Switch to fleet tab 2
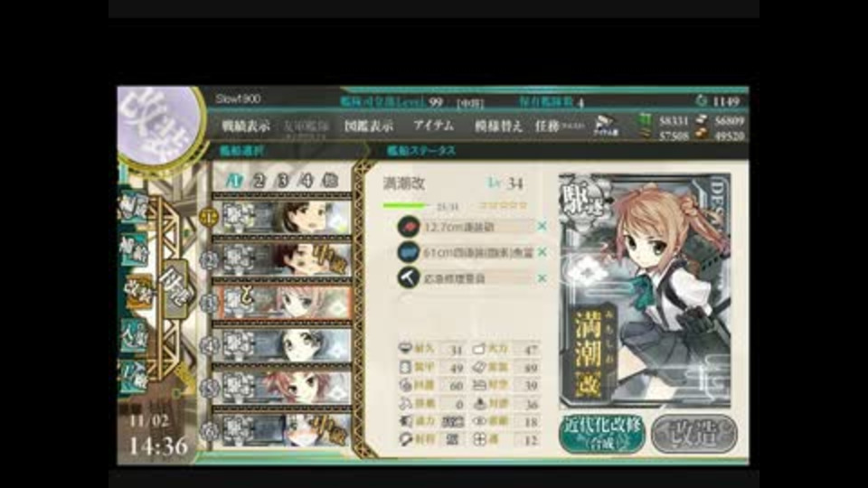Viewport: 868px width, 488px height. [x=259, y=181]
